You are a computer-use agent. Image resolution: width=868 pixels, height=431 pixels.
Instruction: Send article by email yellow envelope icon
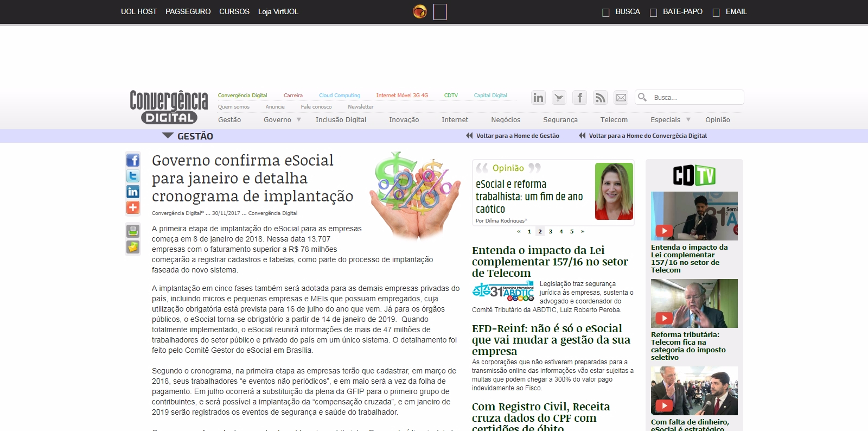(x=133, y=247)
